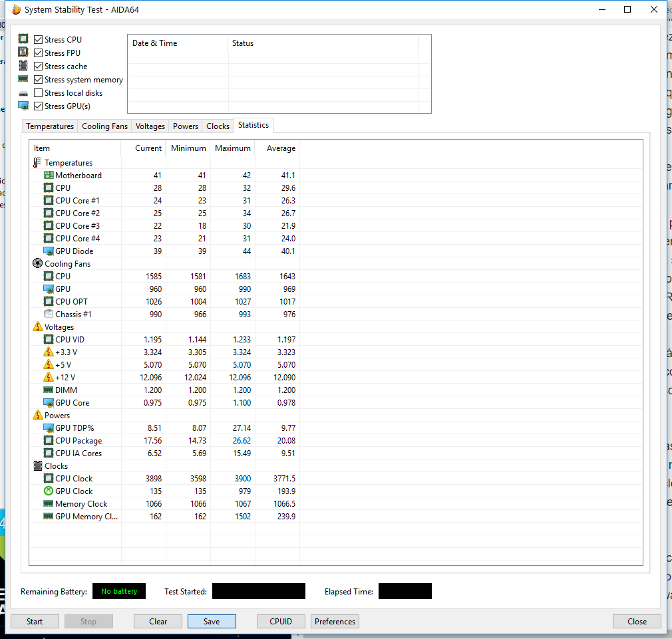
Task: Click the CPU OPT fan row icon
Action: [x=49, y=301]
